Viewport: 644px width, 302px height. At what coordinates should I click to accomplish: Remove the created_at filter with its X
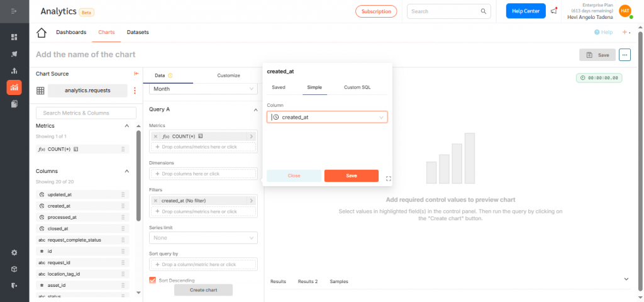click(156, 201)
